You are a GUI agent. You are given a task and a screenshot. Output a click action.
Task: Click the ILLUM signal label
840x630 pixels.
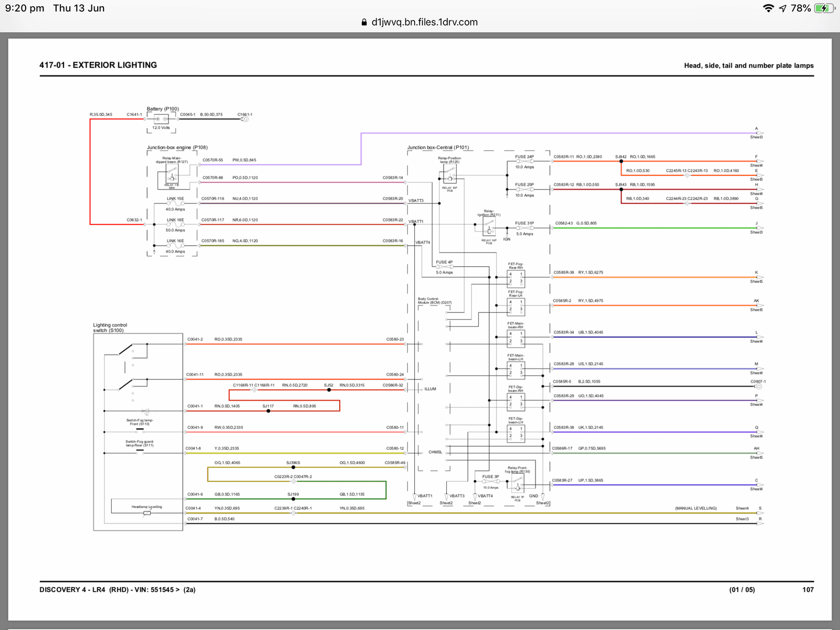click(430, 389)
